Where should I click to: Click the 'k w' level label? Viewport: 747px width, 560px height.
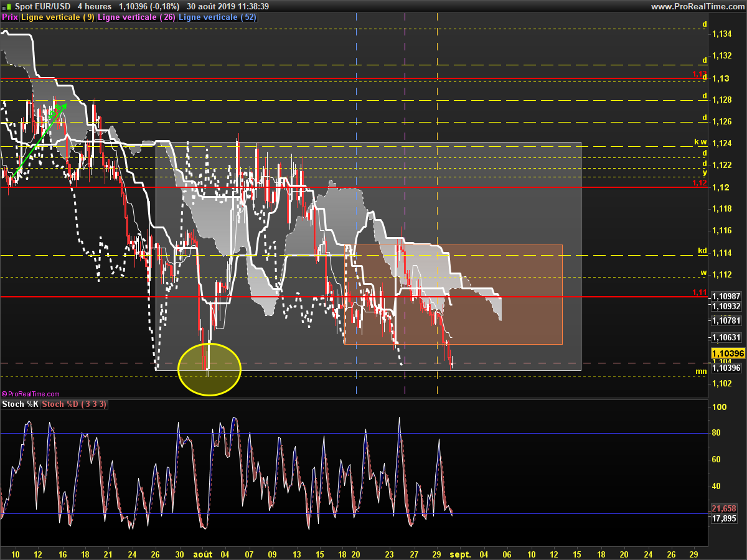(x=701, y=142)
